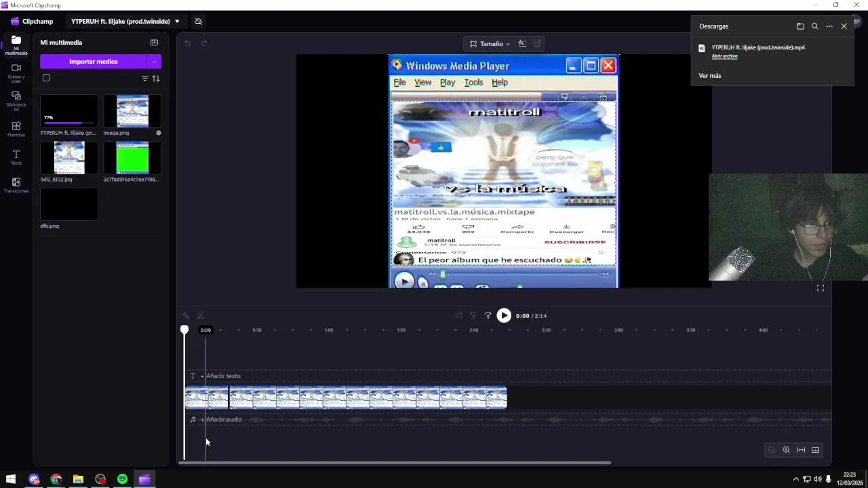Expand the Importar medios dropdown arrow

pos(154,62)
